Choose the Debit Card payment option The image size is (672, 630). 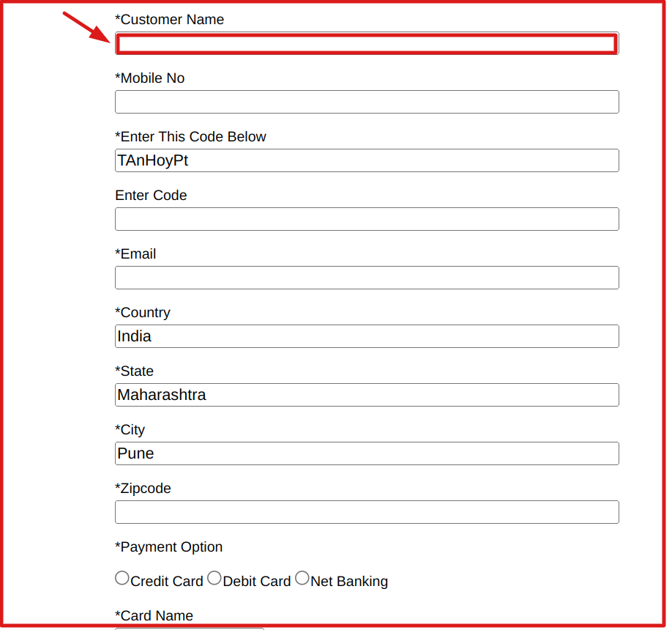coord(214,579)
